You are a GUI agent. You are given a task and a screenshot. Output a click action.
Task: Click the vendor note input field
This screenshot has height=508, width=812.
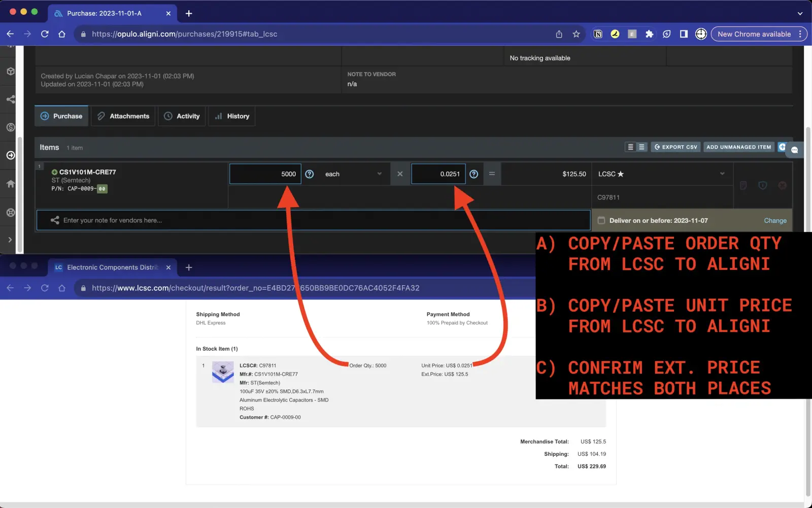(x=314, y=220)
